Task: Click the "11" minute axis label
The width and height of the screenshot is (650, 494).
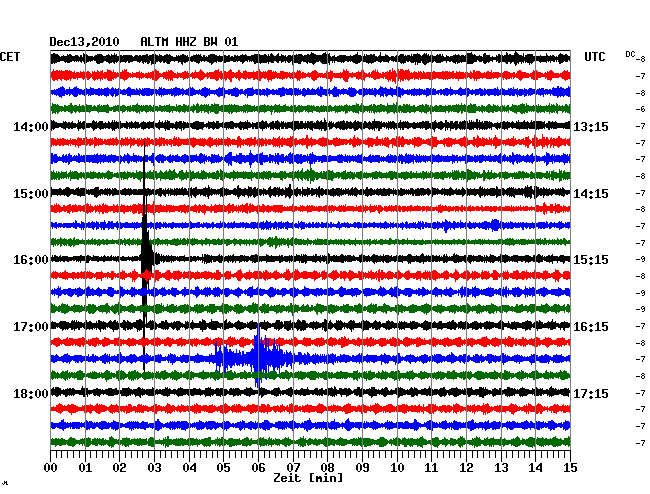Action: click(432, 467)
